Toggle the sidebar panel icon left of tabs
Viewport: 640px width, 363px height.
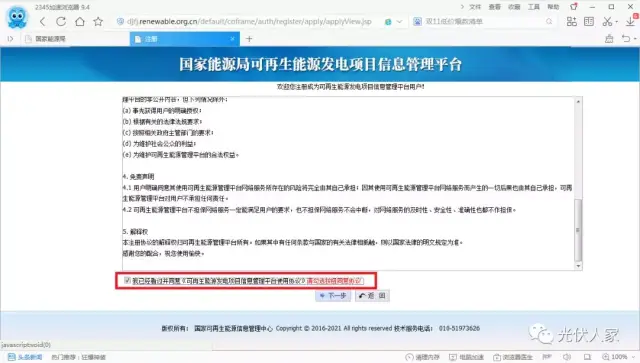(10, 39)
